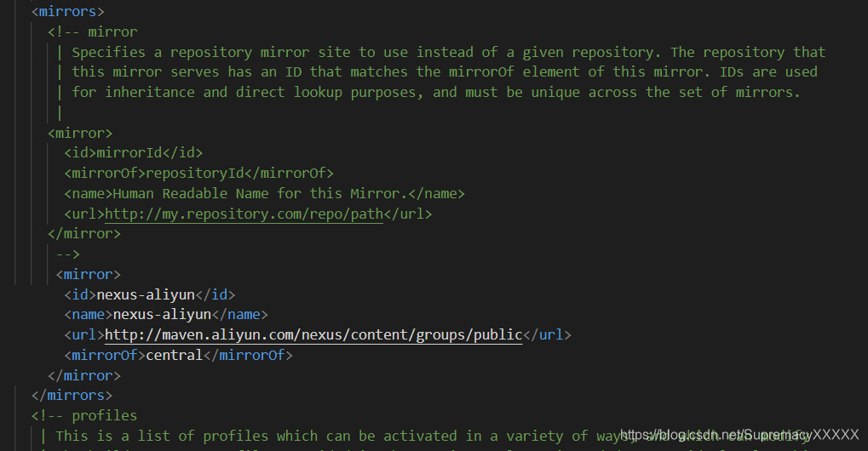Screen dimensions: 868x451
Task: Click the commented closing </mirror> tag
Action: click(84, 234)
